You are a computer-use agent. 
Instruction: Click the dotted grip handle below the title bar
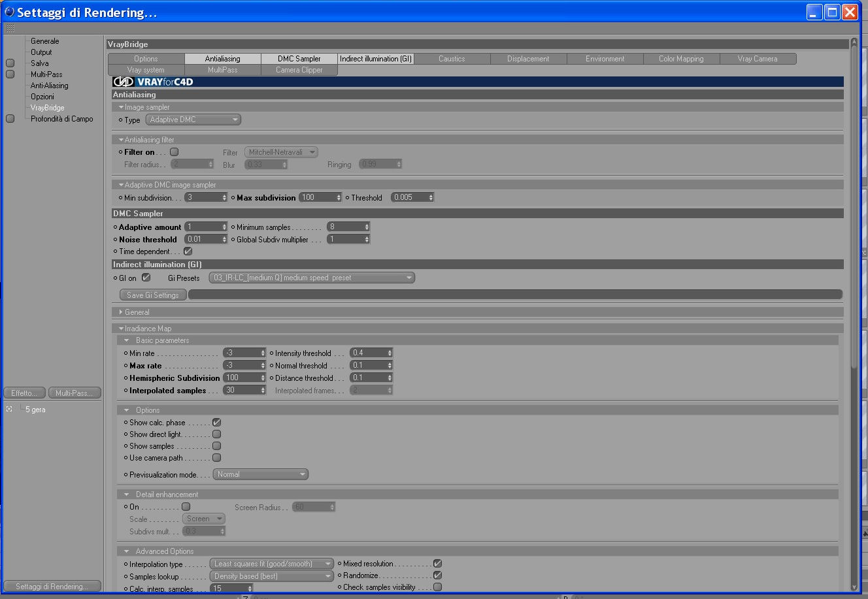click(x=10, y=29)
